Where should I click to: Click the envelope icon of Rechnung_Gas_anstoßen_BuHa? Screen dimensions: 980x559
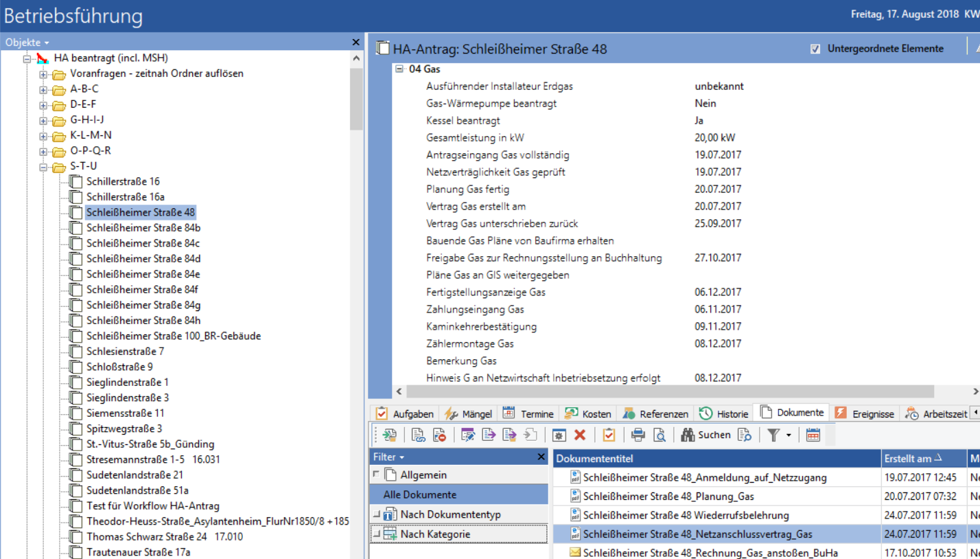pos(576,553)
